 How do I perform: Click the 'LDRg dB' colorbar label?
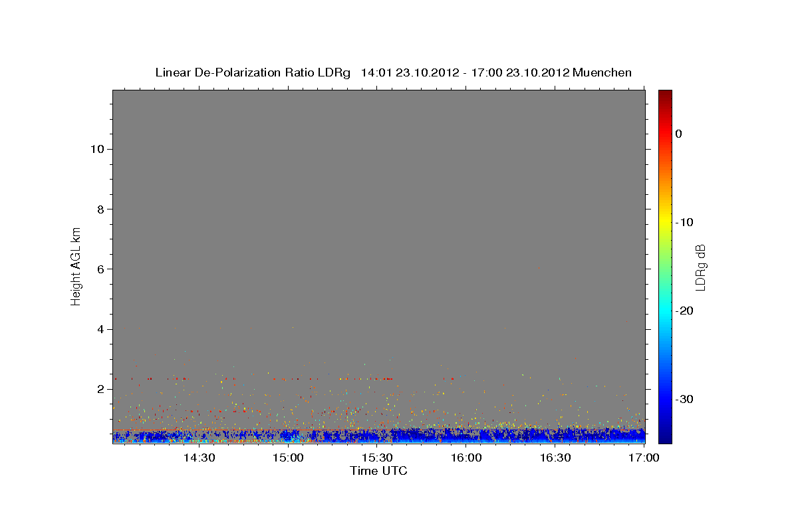point(700,267)
